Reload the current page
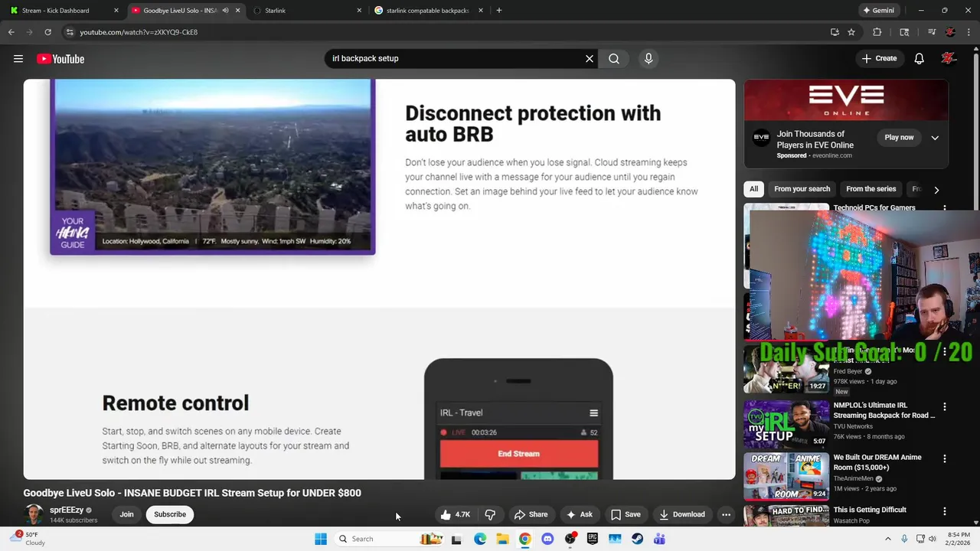Screen dimensions: 980x551 tap(47, 32)
